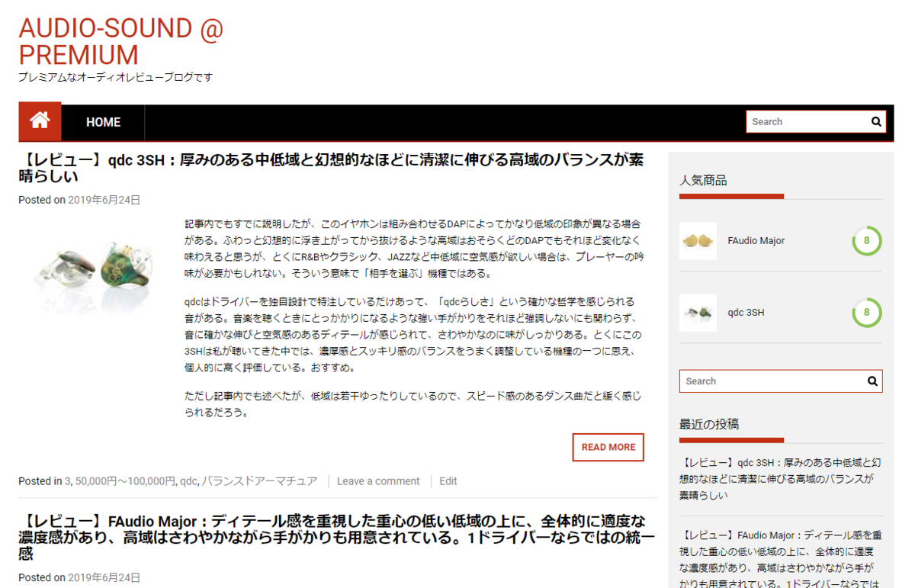The width and height of the screenshot is (915, 588).
Task: Open the qdc 3SH product thumbnail in sidebar
Action: pos(698,313)
